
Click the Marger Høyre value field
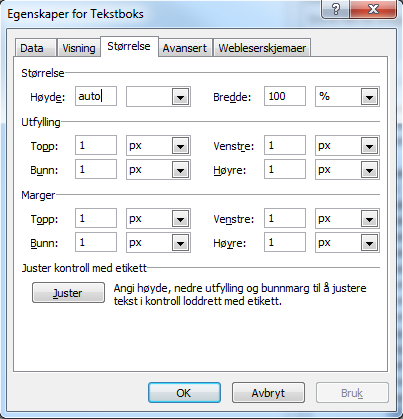(x=285, y=242)
